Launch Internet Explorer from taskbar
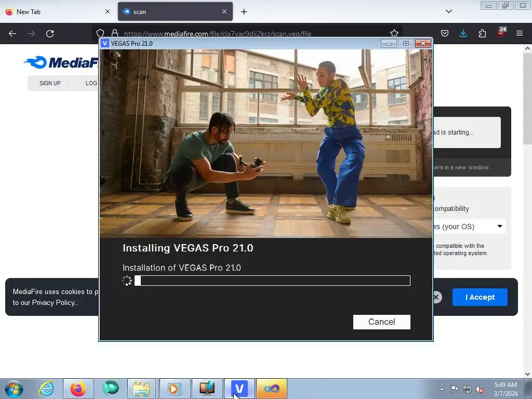The image size is (532, 399). coord(46,389)
